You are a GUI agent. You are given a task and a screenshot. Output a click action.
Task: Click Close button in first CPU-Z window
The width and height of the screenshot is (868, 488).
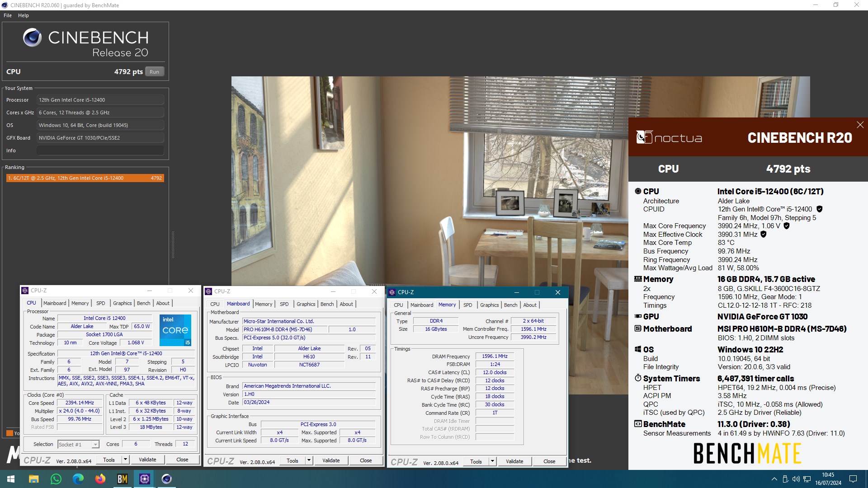tap(182, 460)
